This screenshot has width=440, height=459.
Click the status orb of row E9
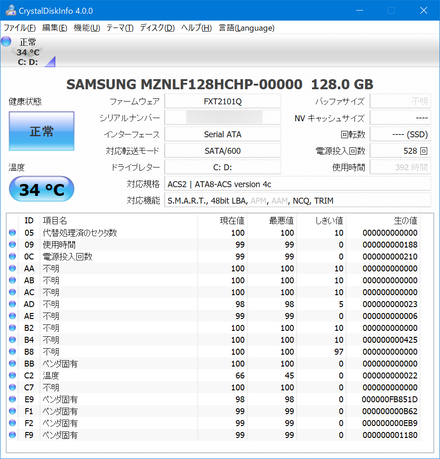(x=12, y=399)
